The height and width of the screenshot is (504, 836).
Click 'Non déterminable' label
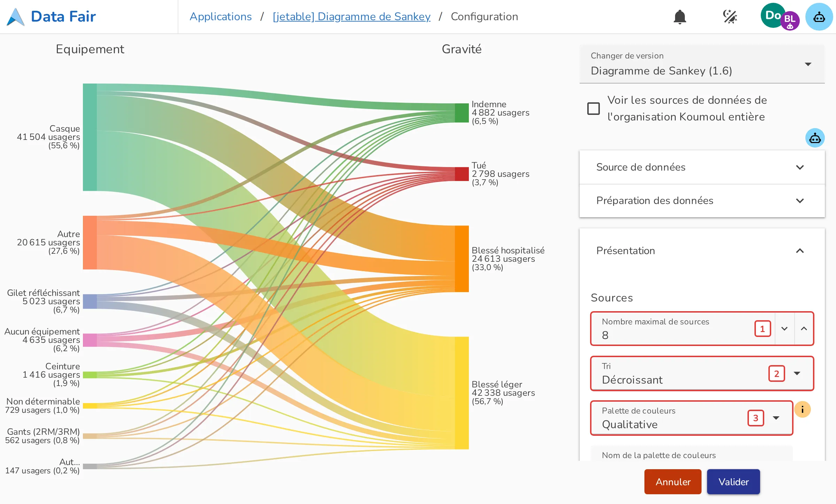[43, 401]
